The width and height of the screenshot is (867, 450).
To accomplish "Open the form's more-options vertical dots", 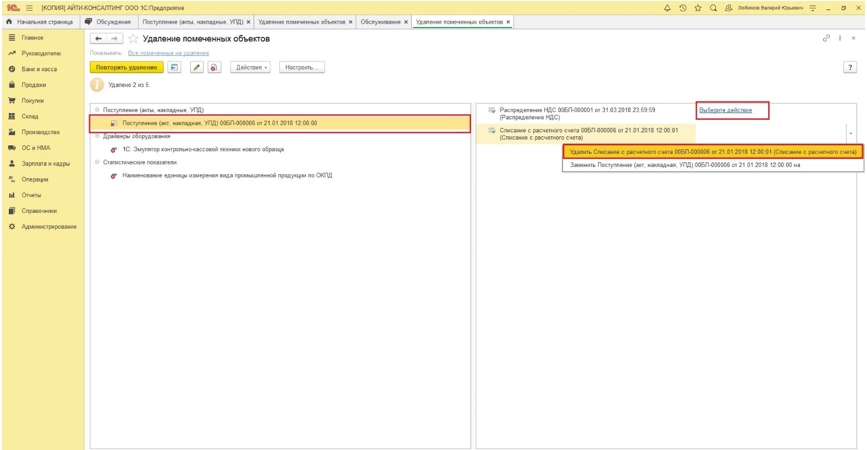I will click(x=840, y=38).
